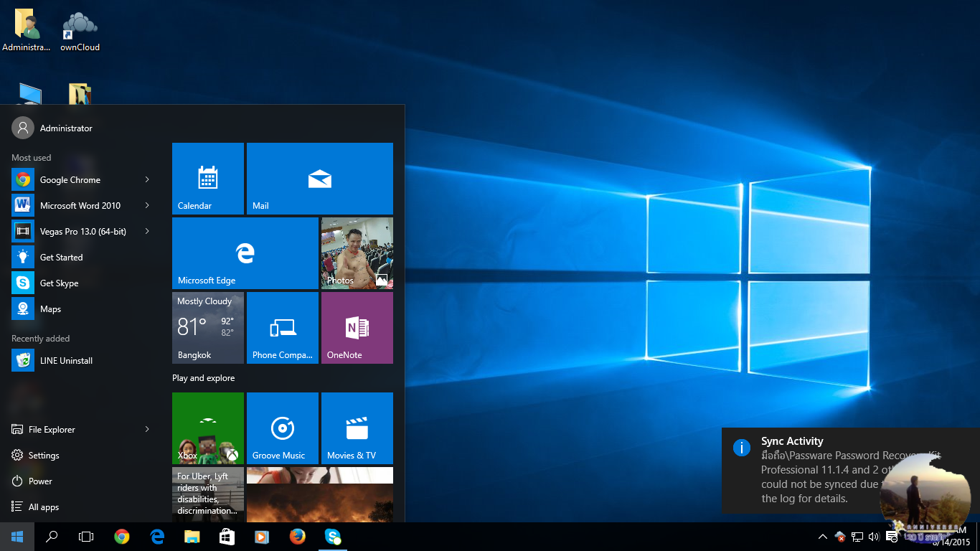Switch to Skype on the taskbar
This screenshot has height=551, width=980.
pyautogui.click(x=332, y=537)
